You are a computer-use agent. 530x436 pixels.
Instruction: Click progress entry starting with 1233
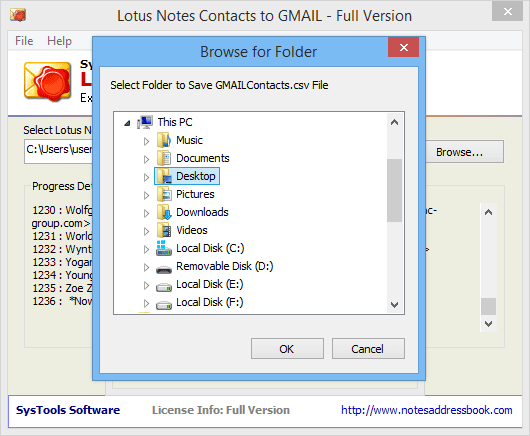(x=62, y=262)
